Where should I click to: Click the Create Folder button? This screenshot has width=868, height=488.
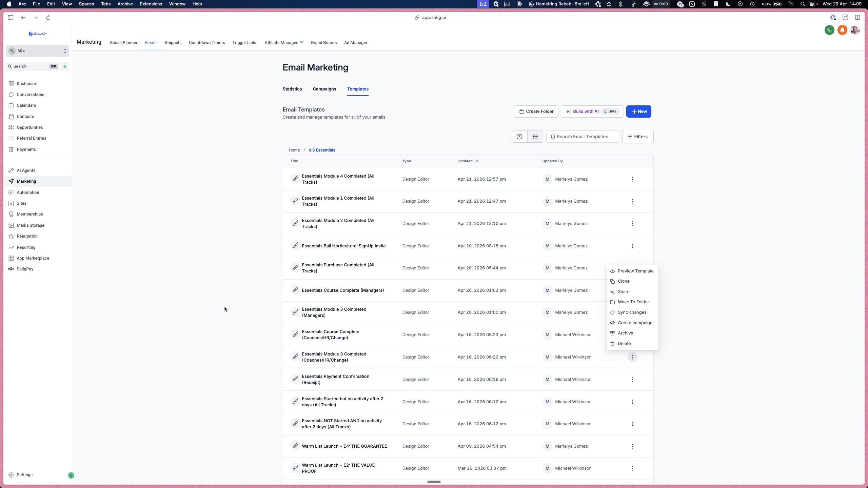(536, 111)
